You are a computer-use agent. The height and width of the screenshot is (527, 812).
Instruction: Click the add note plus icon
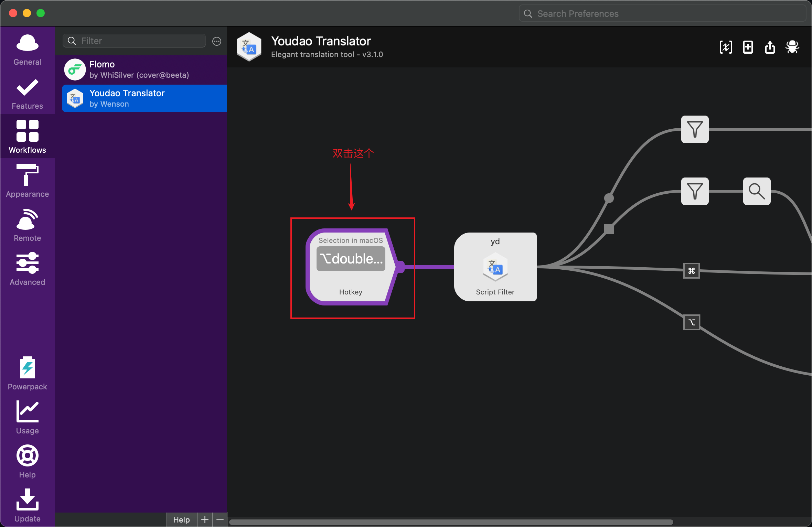(748, 47)
